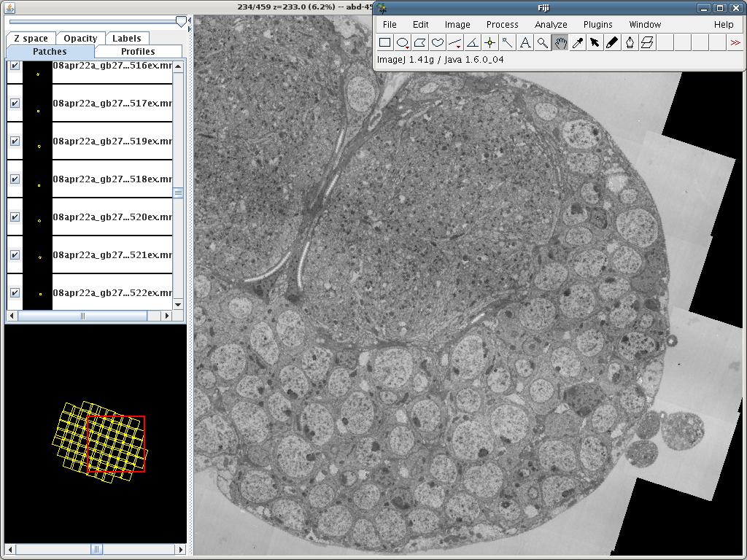Click the patch list vertical scroll-down arrow
The height and width of the screenshot is (560, 747).
[x=178, y=304]
